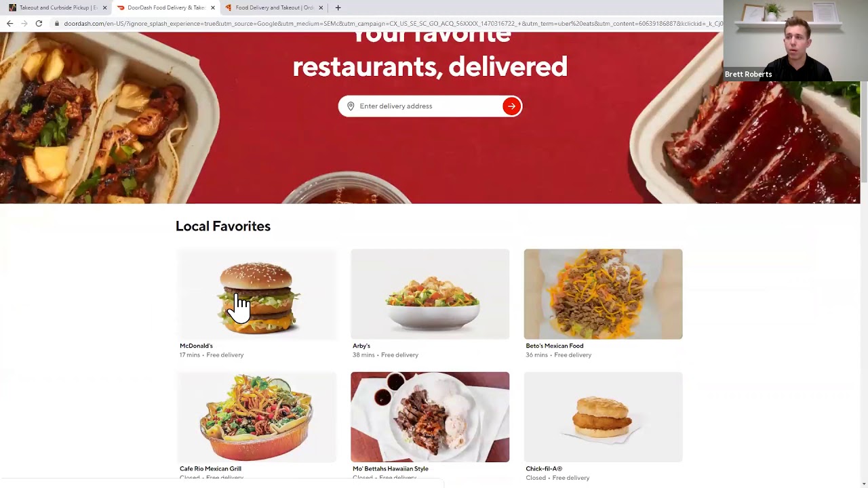Click the Arby's restaurant name link

361,346
